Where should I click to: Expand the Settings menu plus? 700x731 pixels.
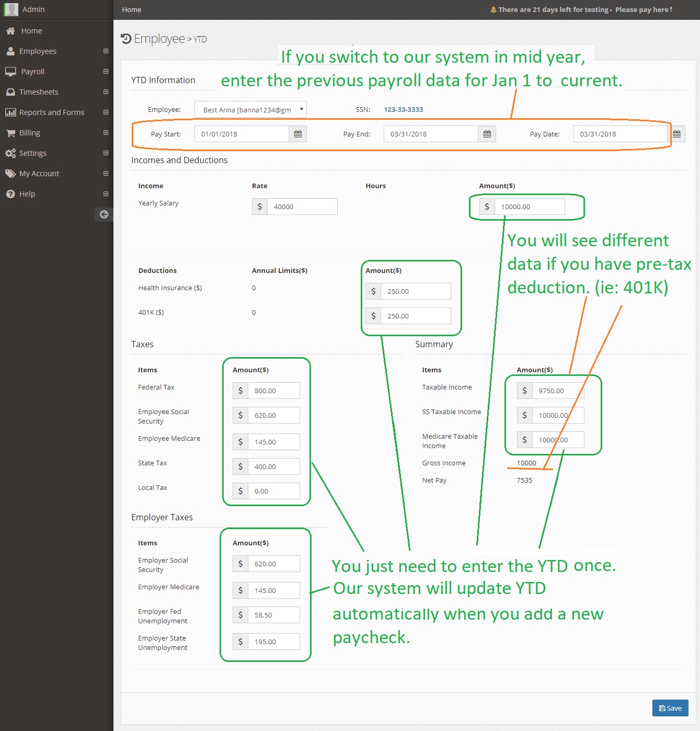[106, 153]
